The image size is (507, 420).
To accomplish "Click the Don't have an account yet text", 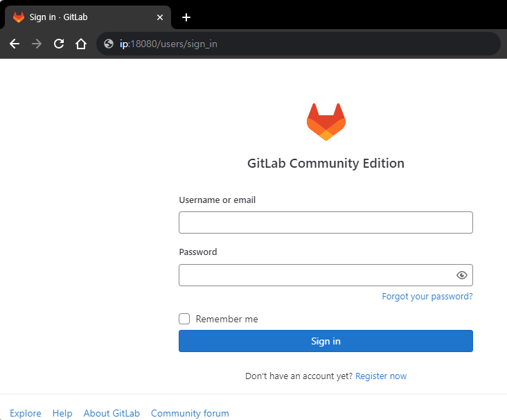I will [299, 376].
